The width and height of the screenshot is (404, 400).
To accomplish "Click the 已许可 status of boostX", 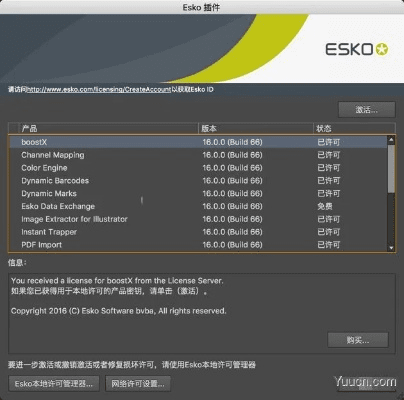I will [x=328, y=142].
